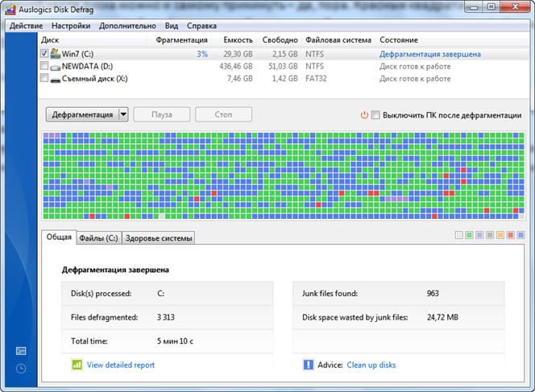Screen dimensions: 535x392
Task: Click the Files defragmented value 3 313
Action: tap(166, 317)
